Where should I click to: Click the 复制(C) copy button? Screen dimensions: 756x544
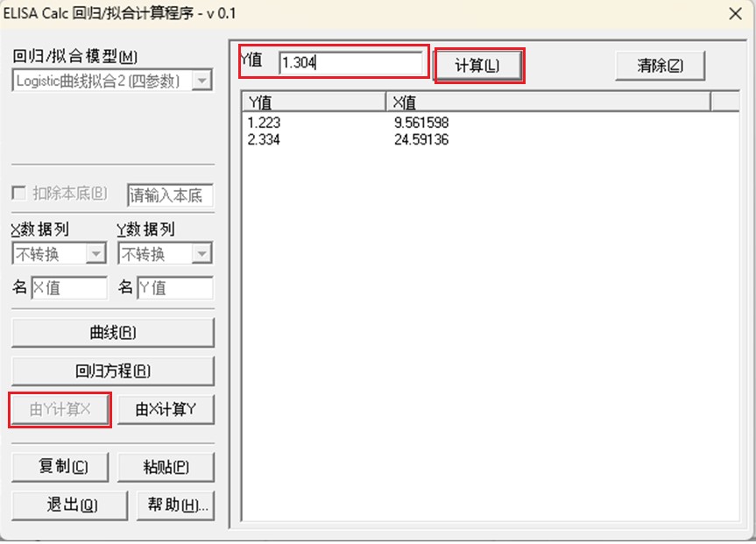pos(62,466)
